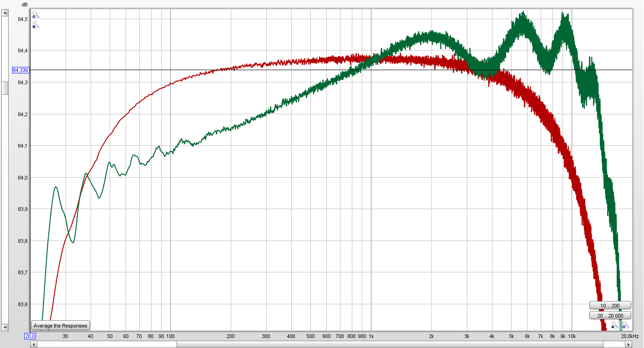Set frequency range to 10 .. 200
Viewport: 644px width, 348px height.
(x=610, y=305)
